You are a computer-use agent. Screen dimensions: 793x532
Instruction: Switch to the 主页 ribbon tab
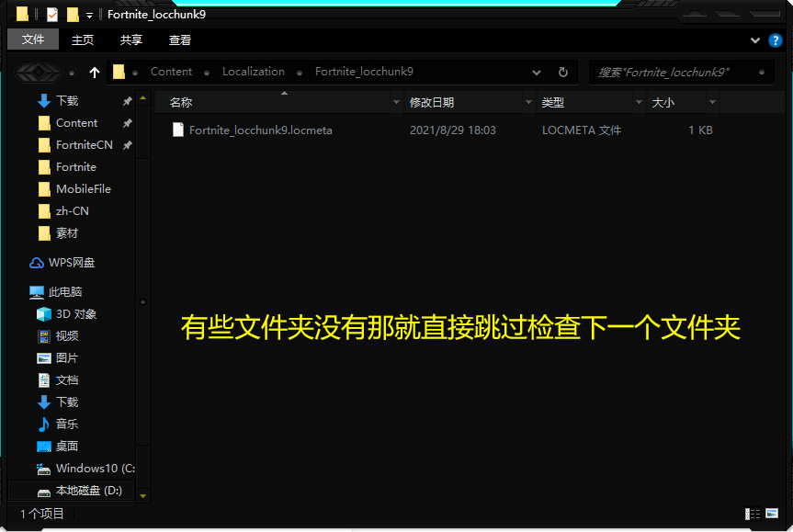click(x=83, y=40)
